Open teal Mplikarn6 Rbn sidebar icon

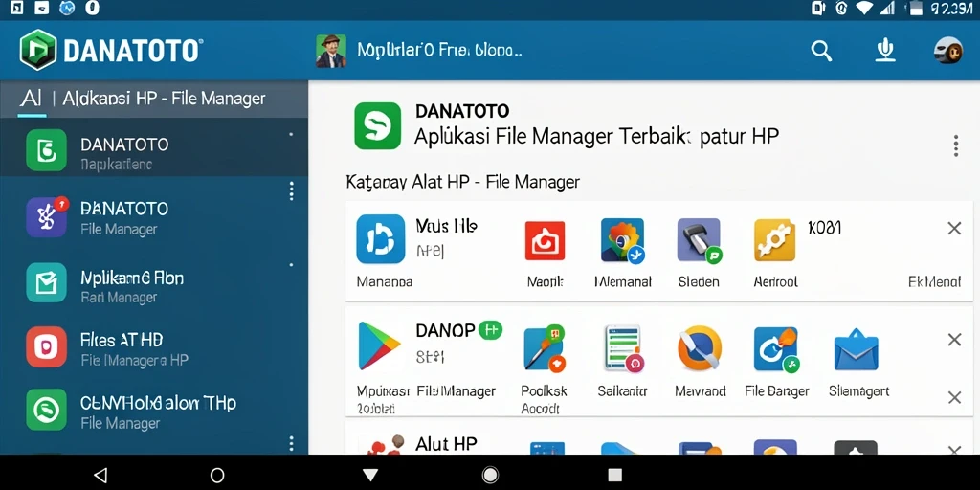click(x=46, y=282)
